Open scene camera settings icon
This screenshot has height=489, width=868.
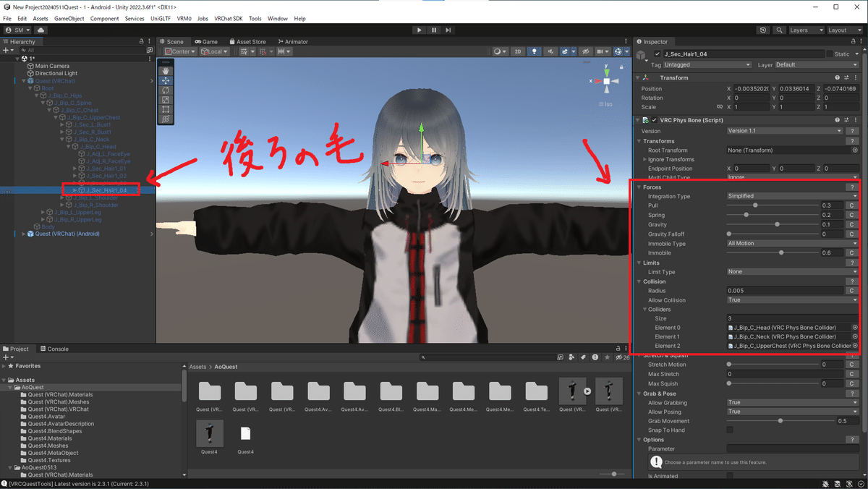click(602, 52)
